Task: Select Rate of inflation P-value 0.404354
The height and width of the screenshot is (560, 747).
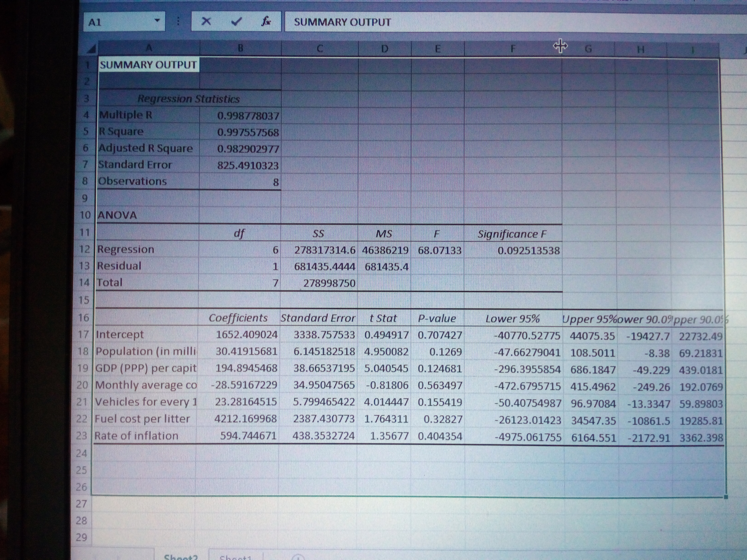Action: click(440, 436)
